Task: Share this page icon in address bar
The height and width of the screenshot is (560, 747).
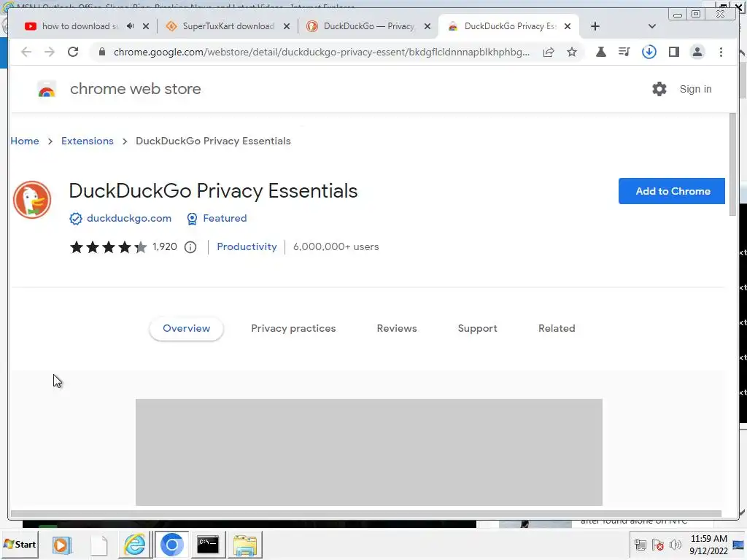Action: click(x=549, y=52)
